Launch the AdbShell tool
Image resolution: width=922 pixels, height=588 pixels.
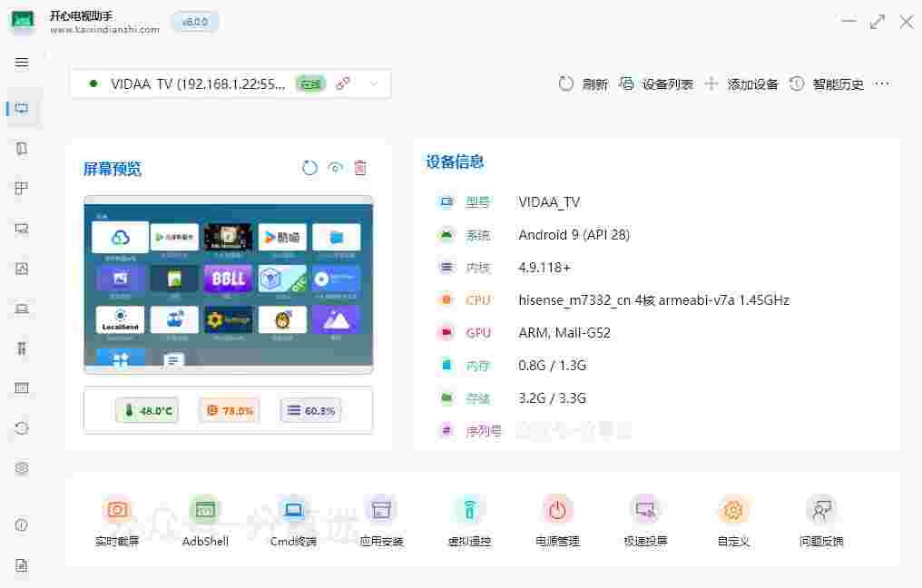[205, 511]
